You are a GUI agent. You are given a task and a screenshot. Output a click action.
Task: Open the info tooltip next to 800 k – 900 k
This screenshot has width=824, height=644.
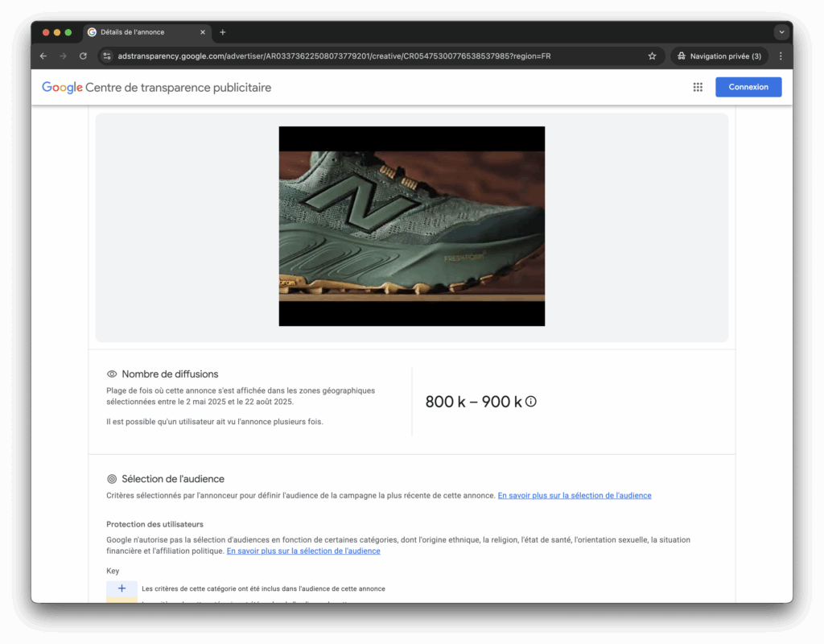tap(530, 400)
